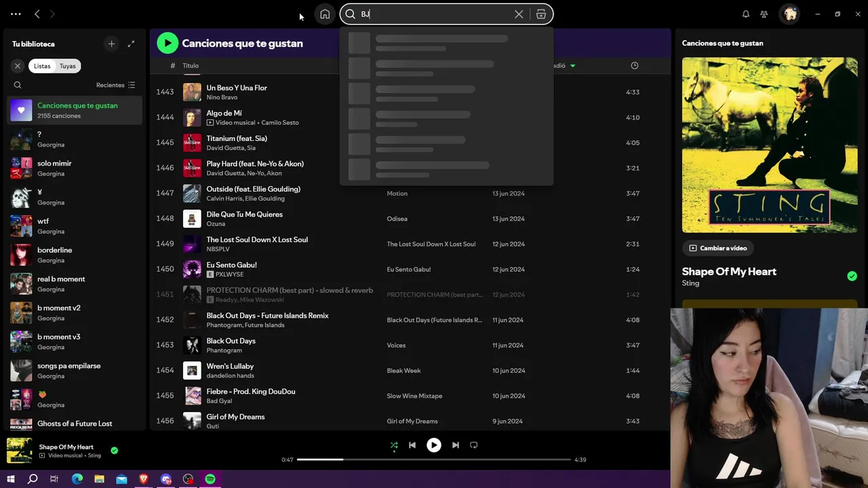The height and width of the screenshot is (488, 868).
Task: Open album link 'Voices'
Action: click(x=396, y=346)
